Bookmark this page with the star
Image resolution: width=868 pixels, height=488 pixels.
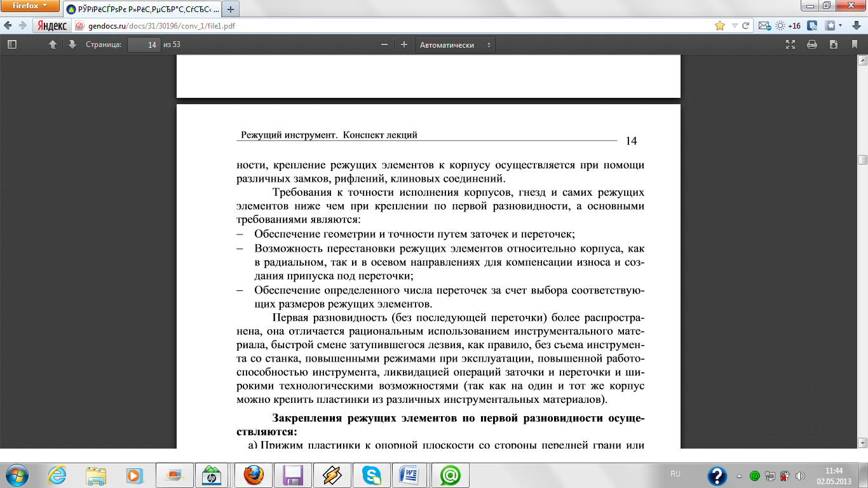[x=719, y=26]
